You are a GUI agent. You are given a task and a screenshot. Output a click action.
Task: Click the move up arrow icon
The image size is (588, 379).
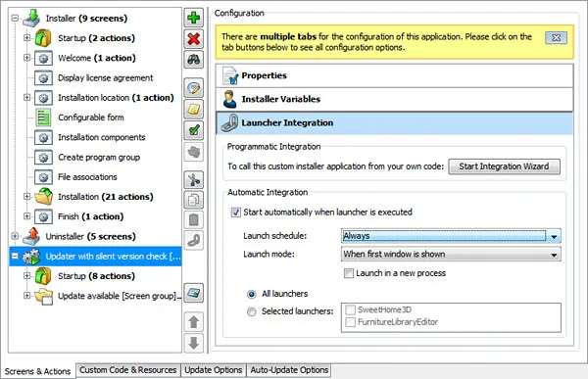(x=193, y=321)
